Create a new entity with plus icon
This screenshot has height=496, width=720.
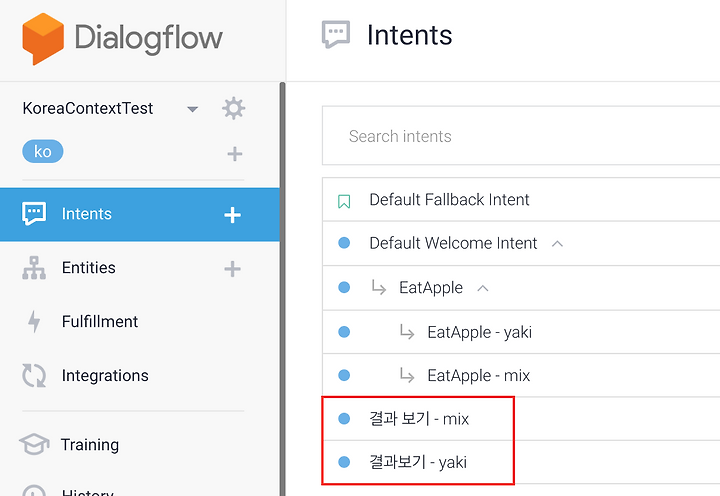click(232, 269)
